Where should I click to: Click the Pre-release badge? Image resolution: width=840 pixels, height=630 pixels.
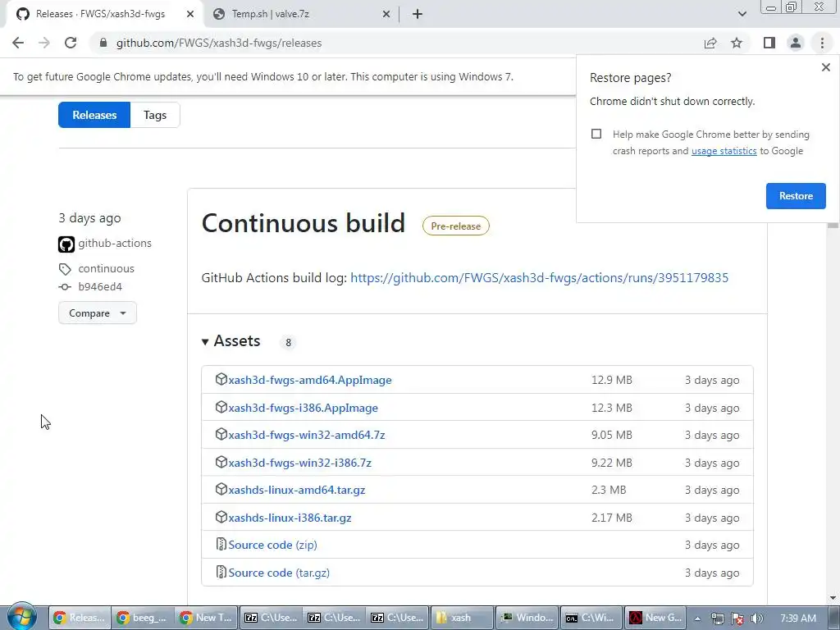click(x=456, y=226)
